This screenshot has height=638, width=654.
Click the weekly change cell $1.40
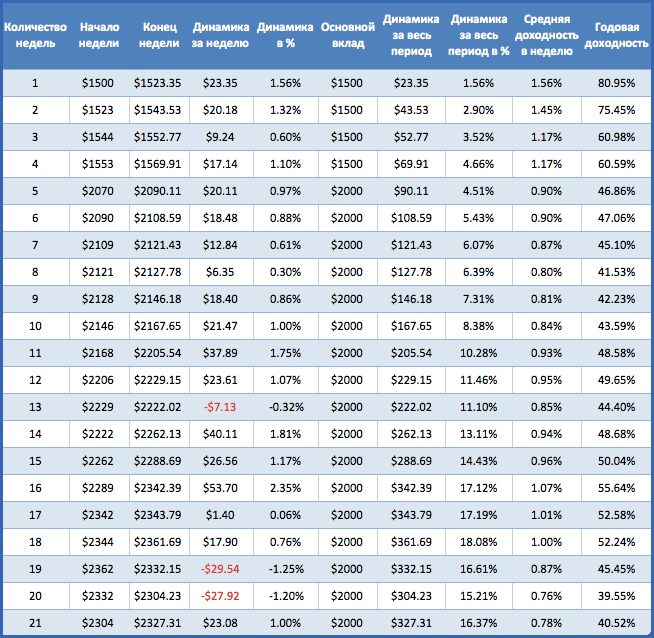coord(220,515)
